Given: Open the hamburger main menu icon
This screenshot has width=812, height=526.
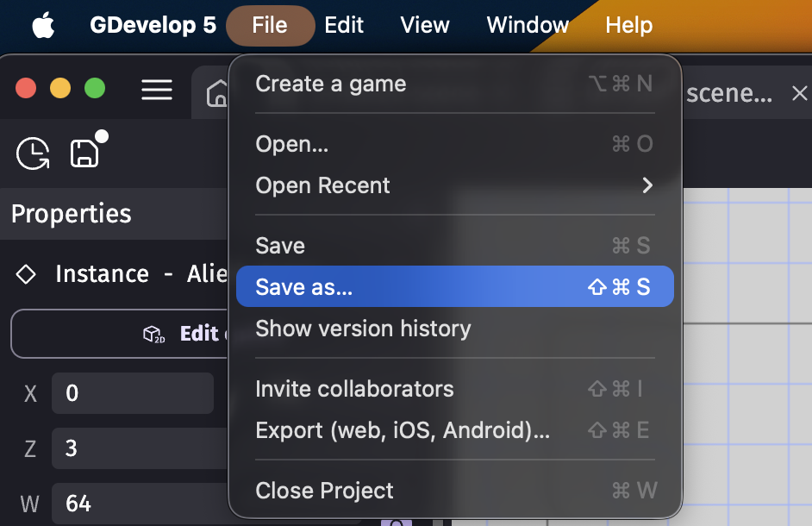Looking at the screenshot, I should tap(157, 90).
